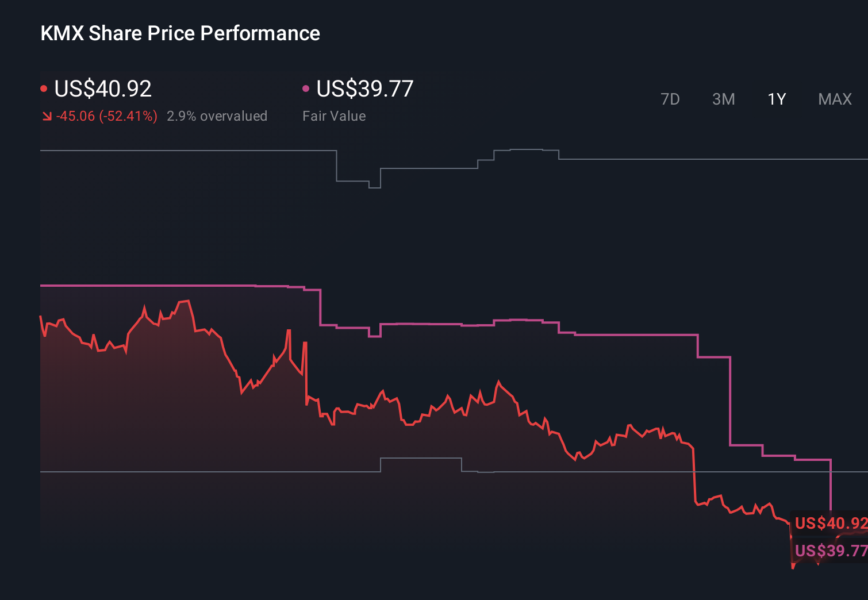The image size is (868, 600).
Task: Toggle Fair Value series visibility via pink dot
Action: pyautogui.click(x=306, y=88)
